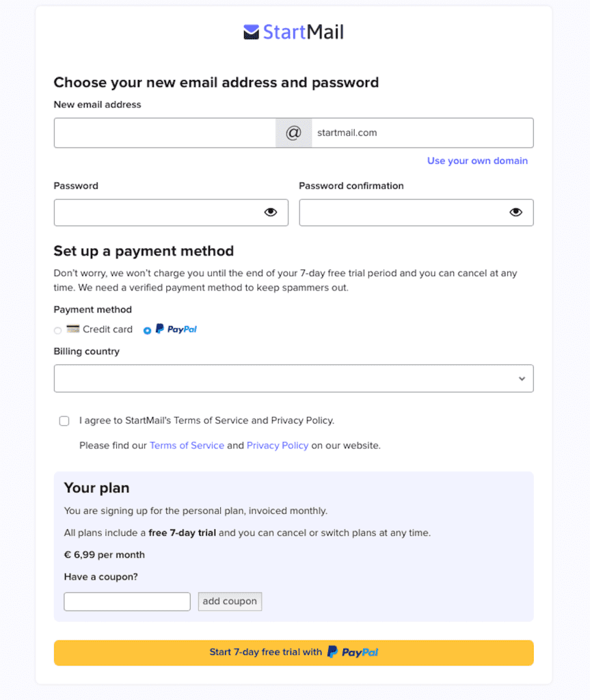Open the Terms of Service link
This screenshot has width=590, height=700.
187,445
